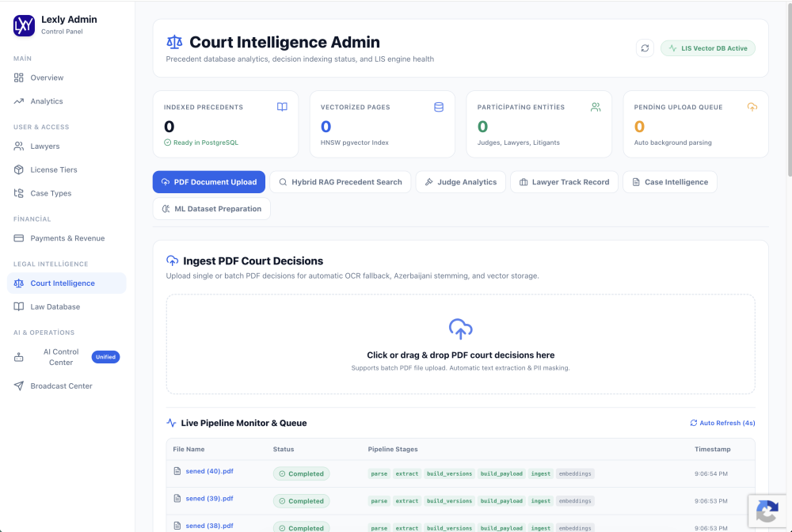Screen dimensions: 792x532
Task: Click the page's vertical scrollbar
Action: pos(788,89)
